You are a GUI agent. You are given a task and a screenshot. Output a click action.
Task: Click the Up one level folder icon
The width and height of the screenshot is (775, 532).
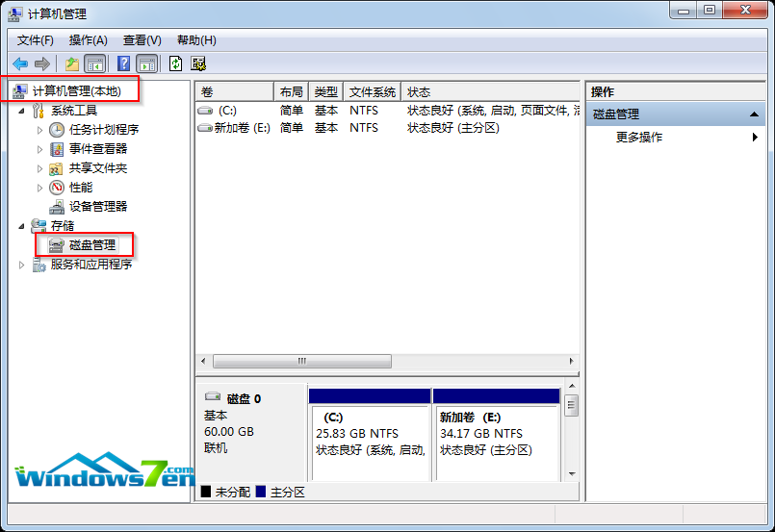(x=71, y=63)
